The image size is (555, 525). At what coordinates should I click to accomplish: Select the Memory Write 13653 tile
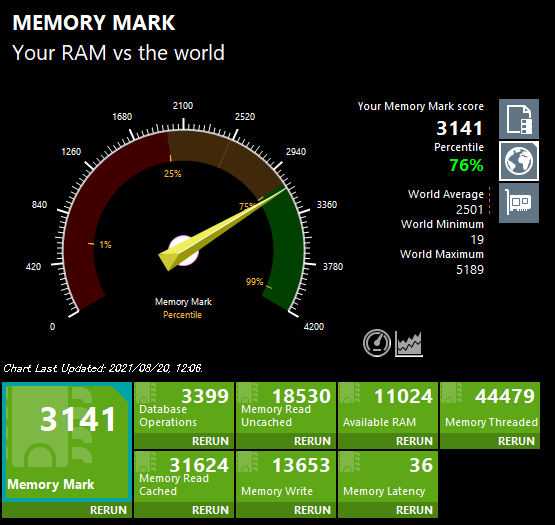(286, 477)
